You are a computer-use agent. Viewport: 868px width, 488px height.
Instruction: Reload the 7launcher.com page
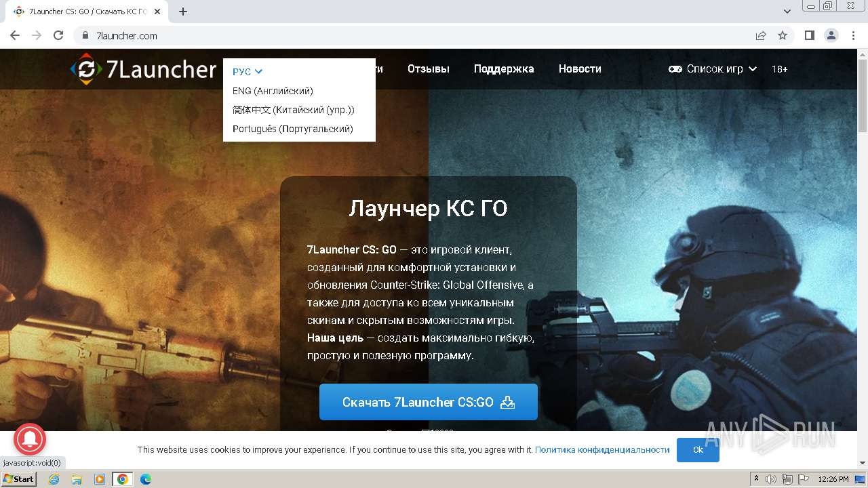[58, 35]
